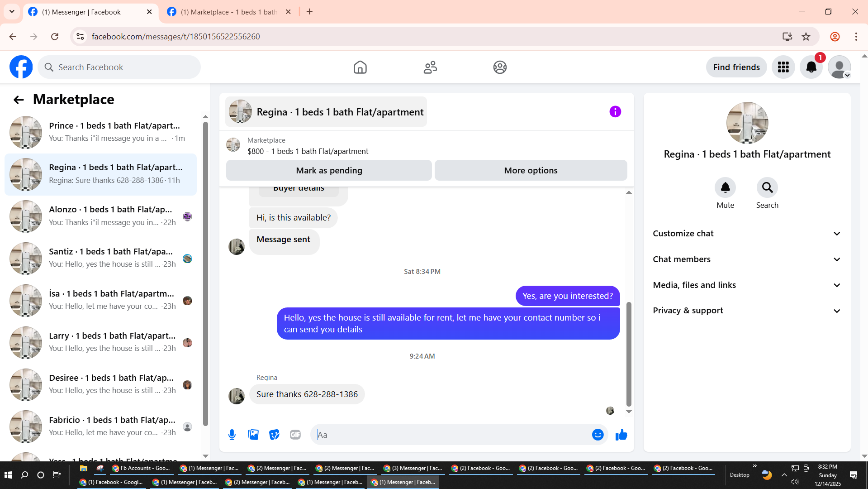Open Alonzo conversation in list
The image size is (868, 489).
point(100,216)
